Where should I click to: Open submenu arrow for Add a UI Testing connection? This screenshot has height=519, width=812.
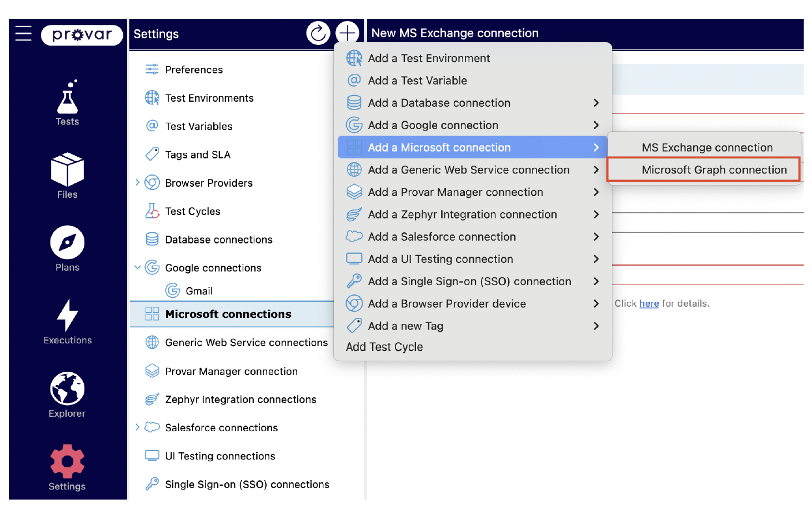[x=596, y=259]
